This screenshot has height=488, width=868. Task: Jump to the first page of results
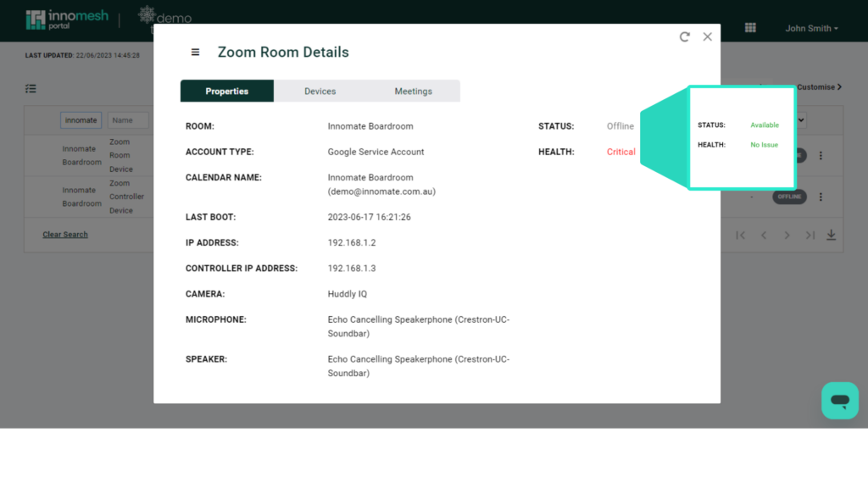click(741, 235)
